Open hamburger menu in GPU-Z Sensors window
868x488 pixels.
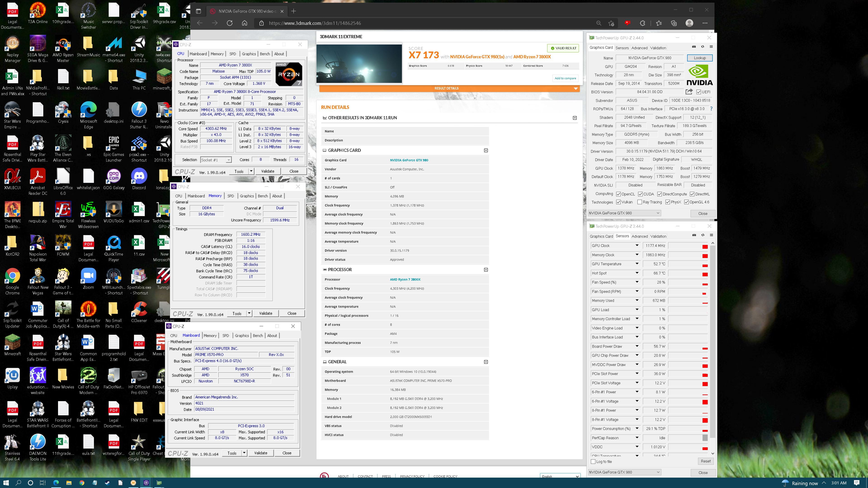712,235
